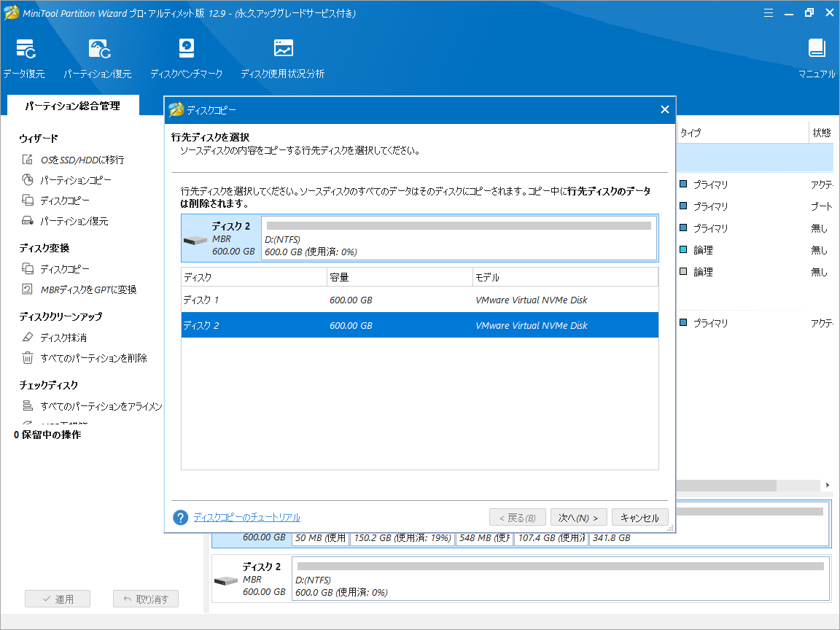Open the データ復元 tool
The width and height of the screenshot is (840, 630).
pos(25,58)
